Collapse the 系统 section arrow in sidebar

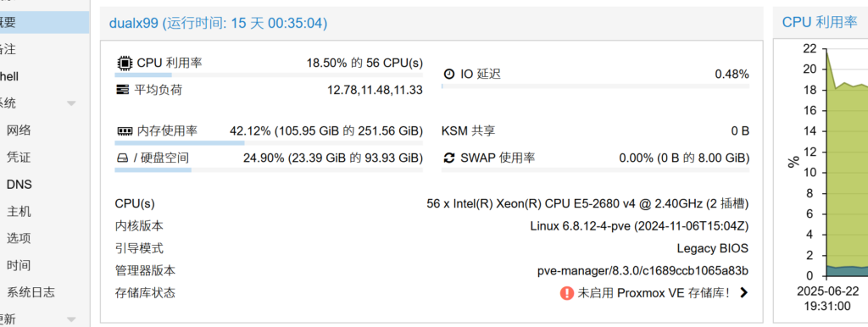tap(71, 103)
